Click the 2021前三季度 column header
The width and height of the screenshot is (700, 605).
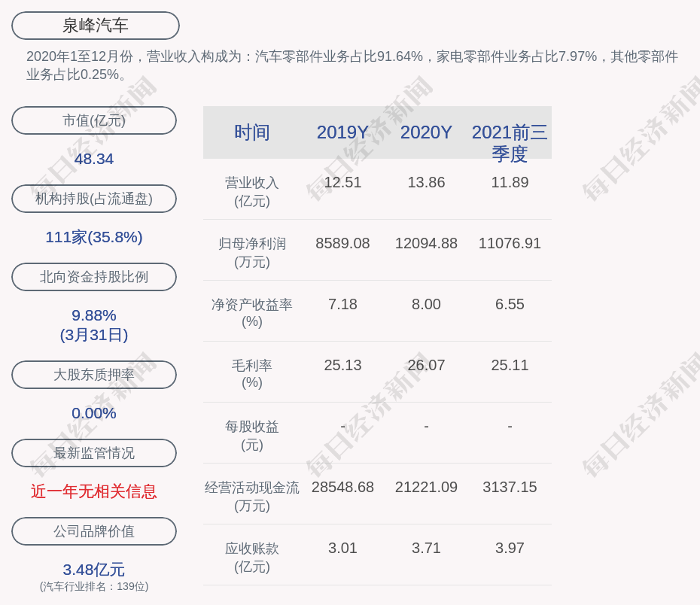[510, 143]
